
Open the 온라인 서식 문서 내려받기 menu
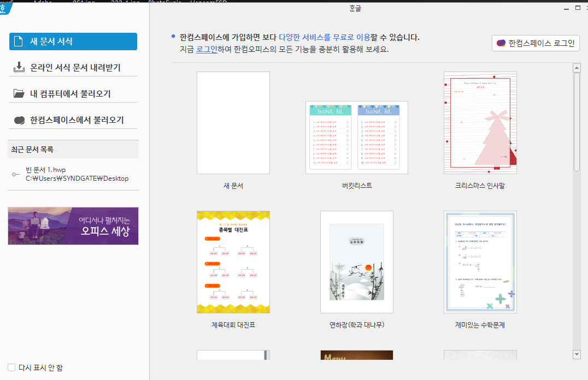point(75,68)
